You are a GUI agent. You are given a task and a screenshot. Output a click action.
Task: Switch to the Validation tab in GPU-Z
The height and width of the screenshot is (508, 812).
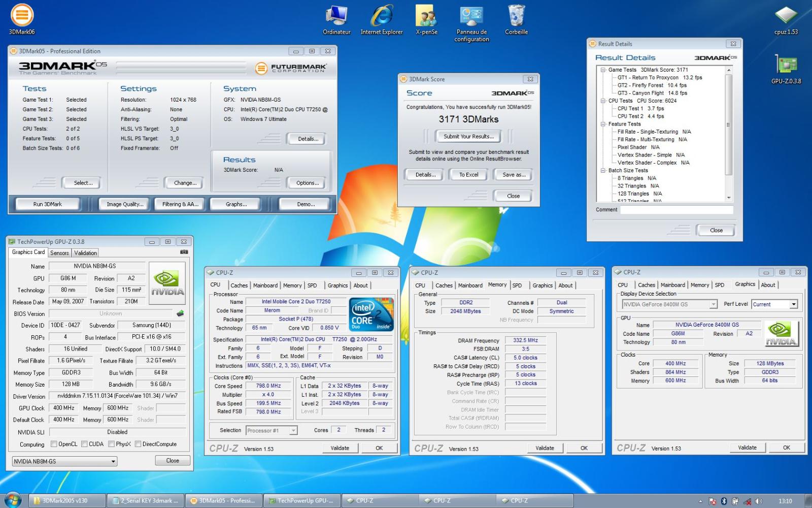[85, 253]
